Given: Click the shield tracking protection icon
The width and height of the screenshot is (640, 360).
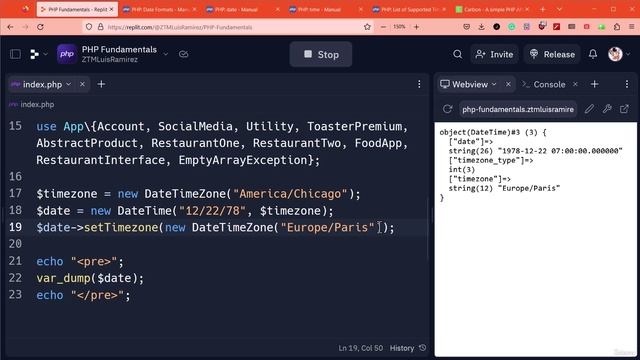Looking at the screenshot, I should point(89,27).
